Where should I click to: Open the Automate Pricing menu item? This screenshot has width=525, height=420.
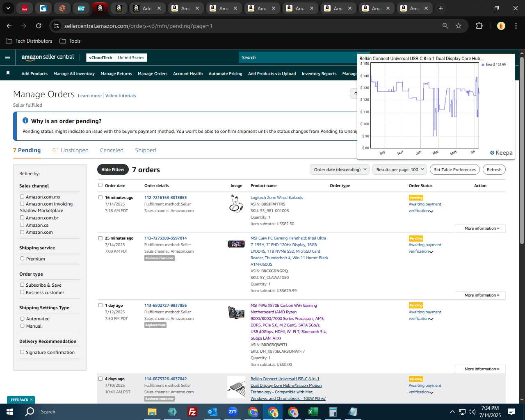[x=225, y=74]
